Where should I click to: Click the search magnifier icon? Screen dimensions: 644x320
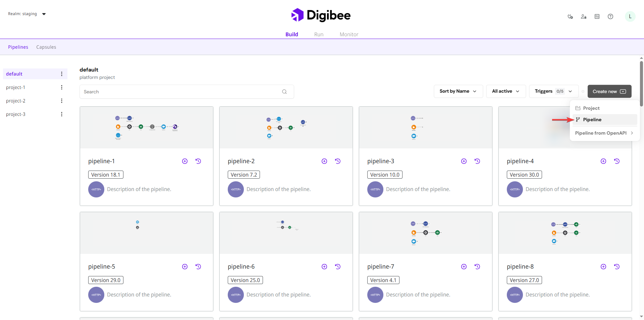click(x=284, y=92)
